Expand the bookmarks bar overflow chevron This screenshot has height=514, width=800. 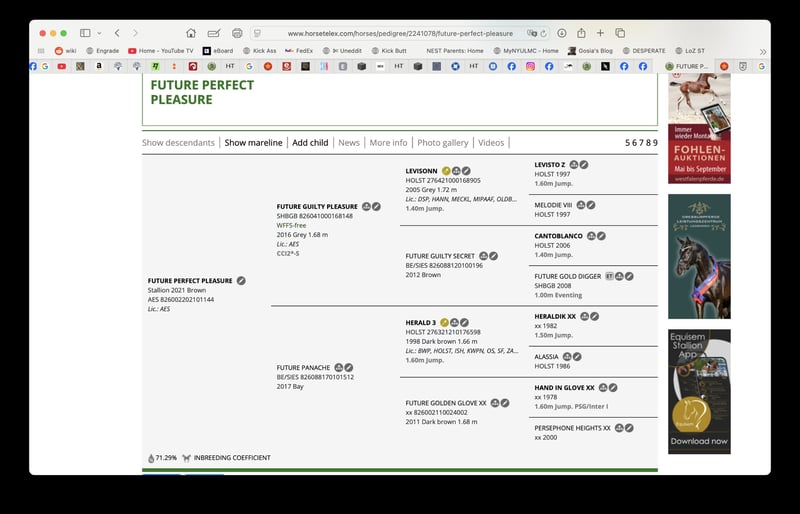(x=763, y=50)
